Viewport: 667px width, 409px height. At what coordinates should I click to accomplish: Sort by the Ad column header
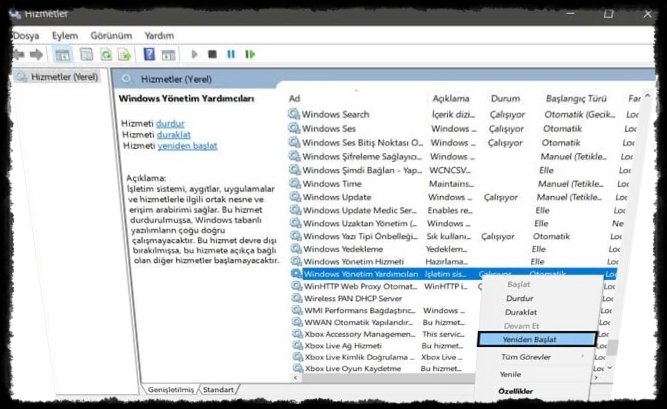pos(294,98)
